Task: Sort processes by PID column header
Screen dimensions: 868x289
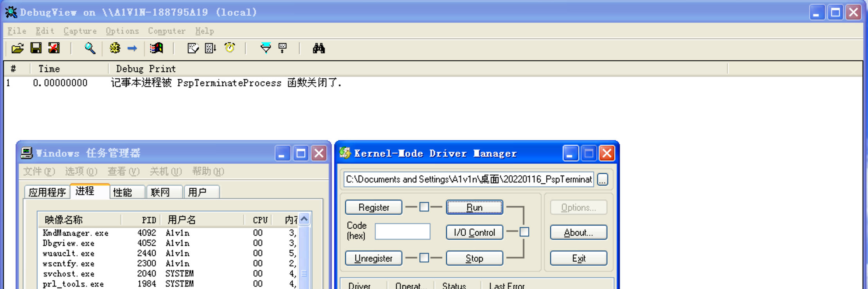Action: [141, 220]
